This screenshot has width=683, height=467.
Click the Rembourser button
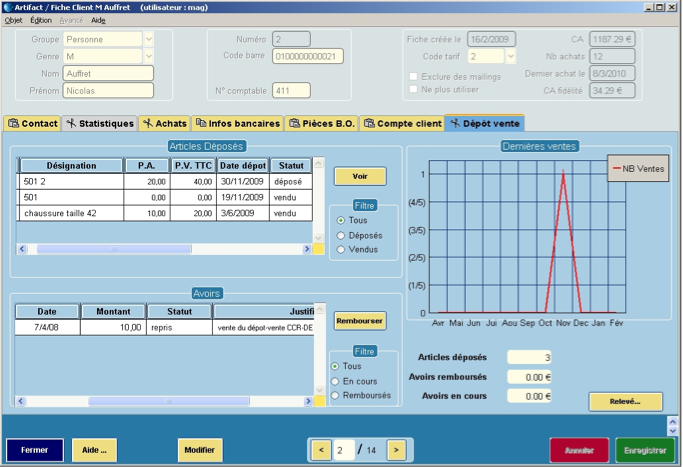point(360,321)
